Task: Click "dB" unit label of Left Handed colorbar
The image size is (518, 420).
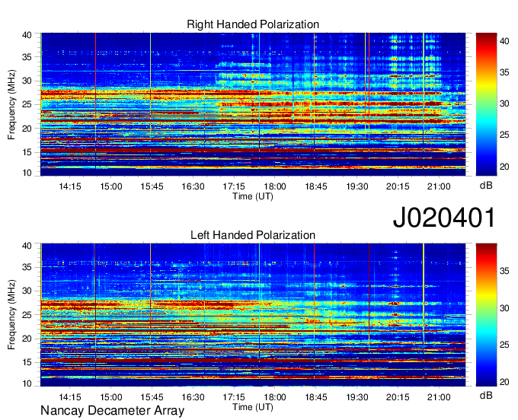Action: pos(486,396)
